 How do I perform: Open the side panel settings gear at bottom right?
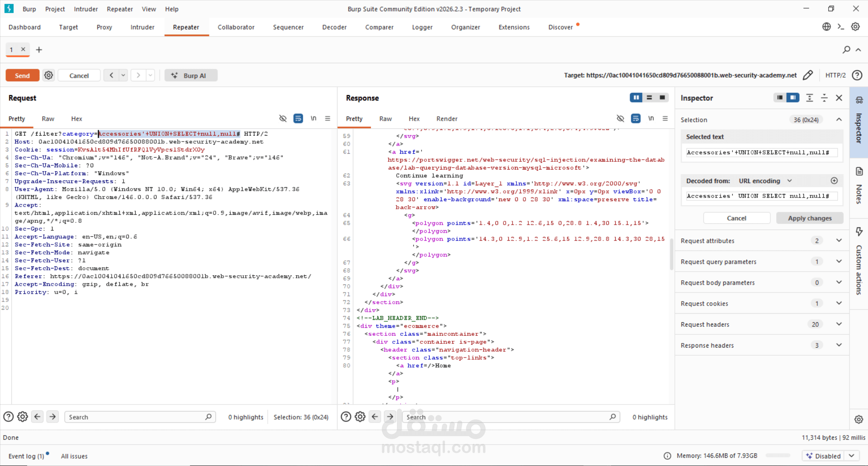[859, 419]
